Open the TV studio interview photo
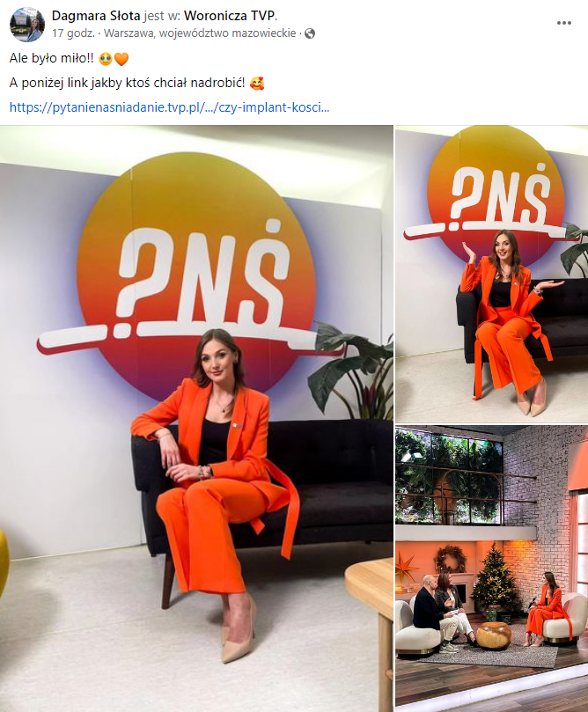 pos(492,569)
